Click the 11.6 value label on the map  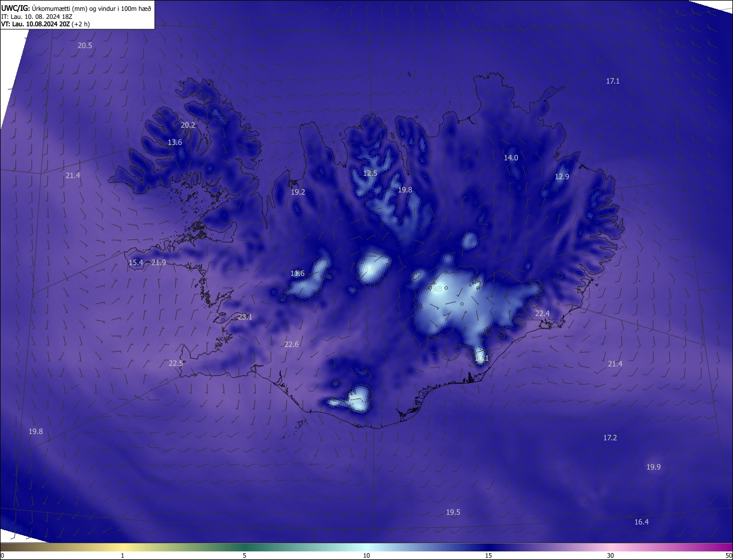coord(297,274)
